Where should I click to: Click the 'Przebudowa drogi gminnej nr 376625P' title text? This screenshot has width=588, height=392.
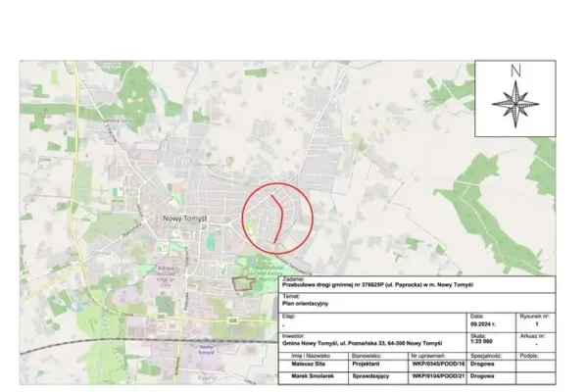[x=377, y=285]
